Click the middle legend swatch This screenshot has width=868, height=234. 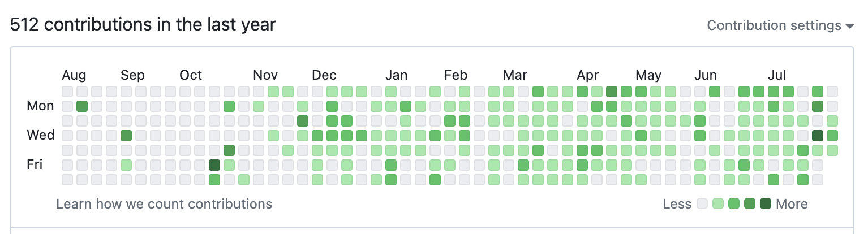pos(734,204)
